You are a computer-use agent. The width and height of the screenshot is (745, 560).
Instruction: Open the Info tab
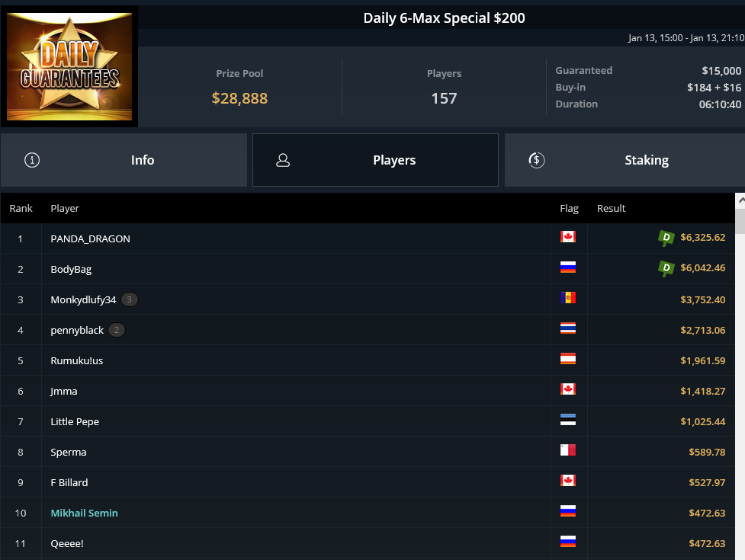(124, 160)
